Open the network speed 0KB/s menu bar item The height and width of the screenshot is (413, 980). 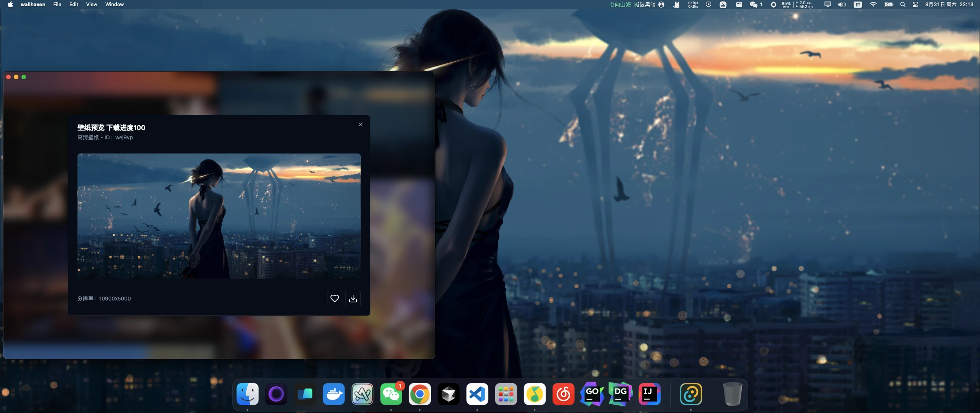693,5
